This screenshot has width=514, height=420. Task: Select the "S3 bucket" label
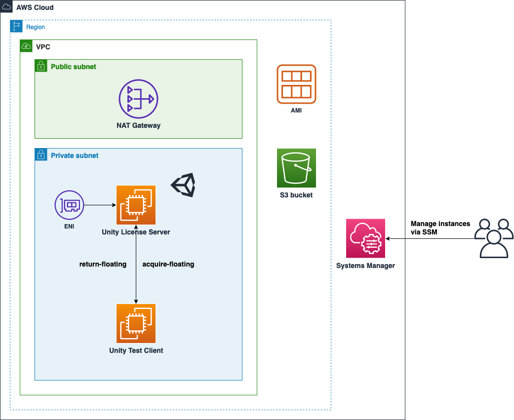pyautogui.click(x=296, y=195)
